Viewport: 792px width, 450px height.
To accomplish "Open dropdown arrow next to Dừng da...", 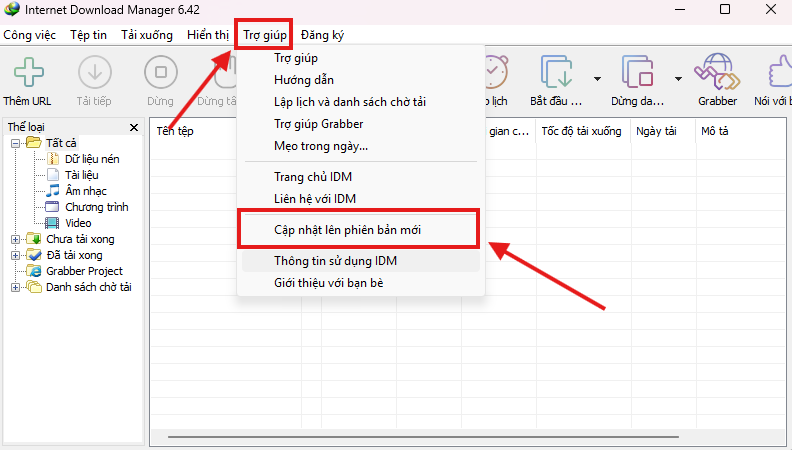I will [x=678, y=79].
